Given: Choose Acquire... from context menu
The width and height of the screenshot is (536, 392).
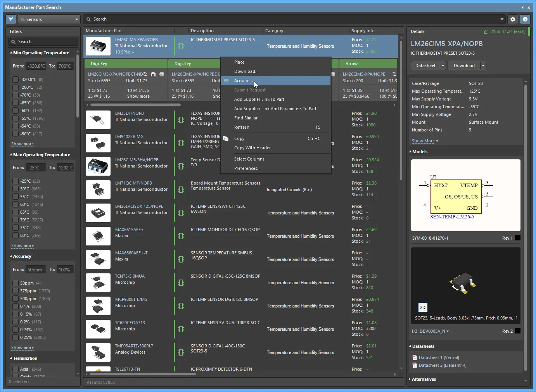Looking at the screenshot, I should click(x=275, y=81).
